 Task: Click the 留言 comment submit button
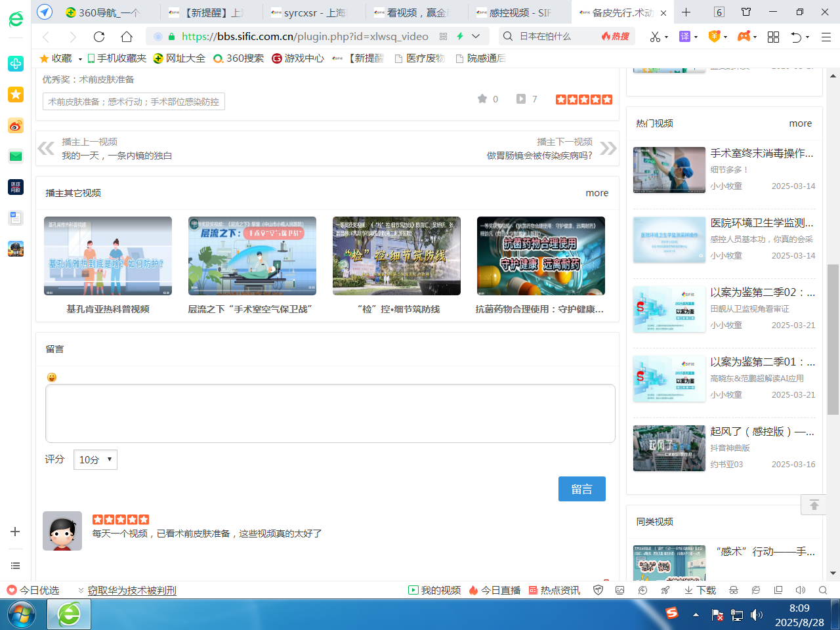(x=582, y=488)
